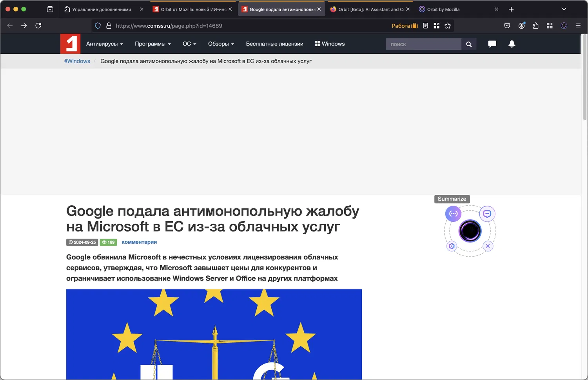Click the red Comss.ru logo
The image size is (588, 380).
(x=70, y=43)
